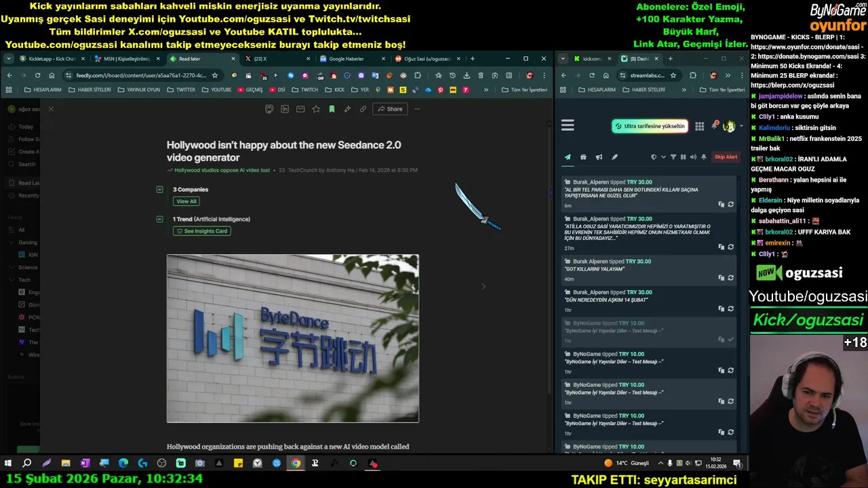
Task: Switch to the kick.com tab in right browser
Action: click(x=593, y=59)
